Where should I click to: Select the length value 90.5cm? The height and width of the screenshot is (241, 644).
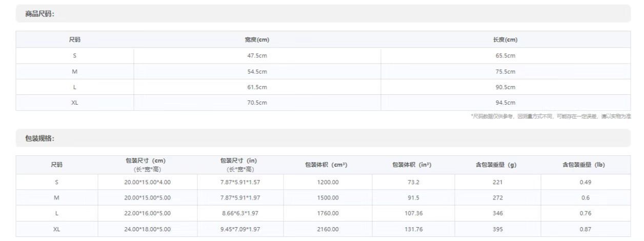[x=505, y=87]
